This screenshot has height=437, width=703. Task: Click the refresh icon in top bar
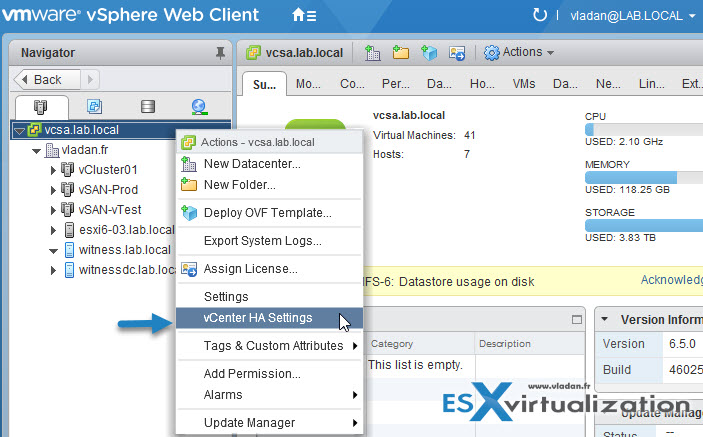[x=540, y=15]
